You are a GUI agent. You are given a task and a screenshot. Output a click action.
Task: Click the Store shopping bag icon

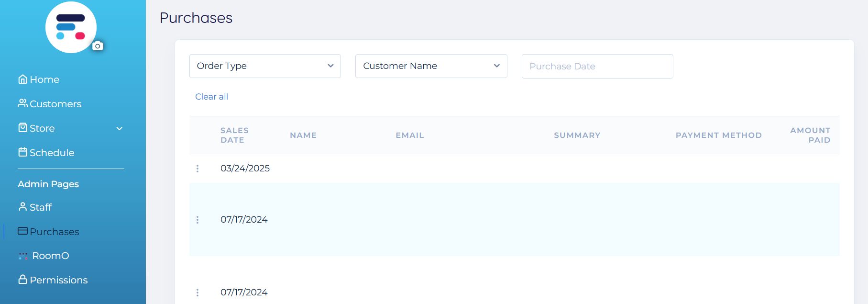pos(22,128)
